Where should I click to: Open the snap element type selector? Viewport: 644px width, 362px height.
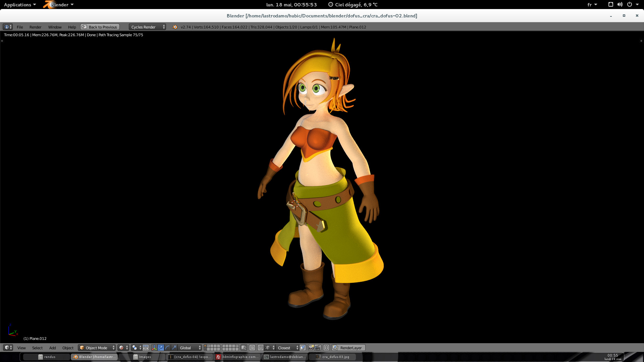tap(270, 348)
